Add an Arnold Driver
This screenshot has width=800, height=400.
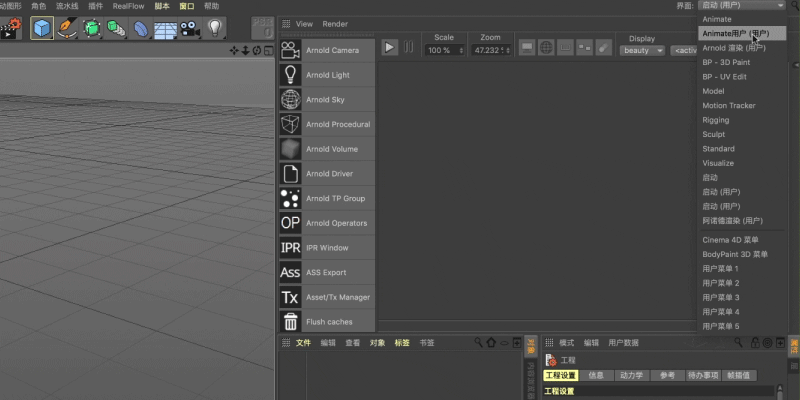pos(327,173)
